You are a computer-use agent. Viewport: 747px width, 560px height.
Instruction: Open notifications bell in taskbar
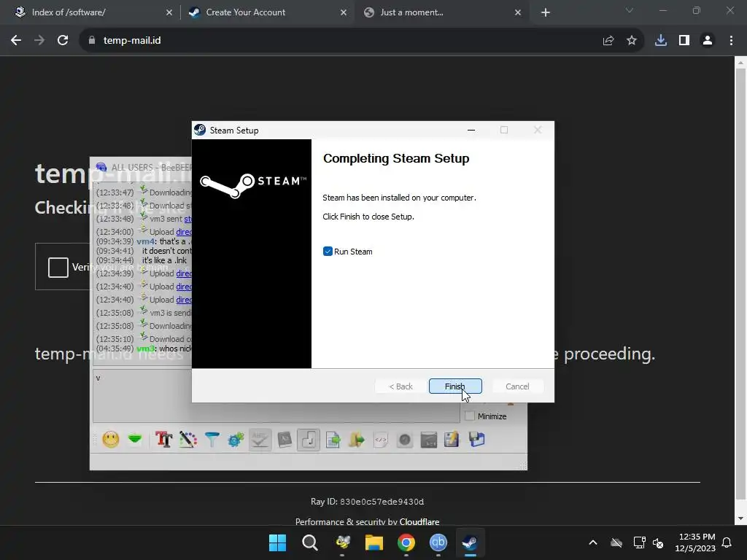click(727, 542)
